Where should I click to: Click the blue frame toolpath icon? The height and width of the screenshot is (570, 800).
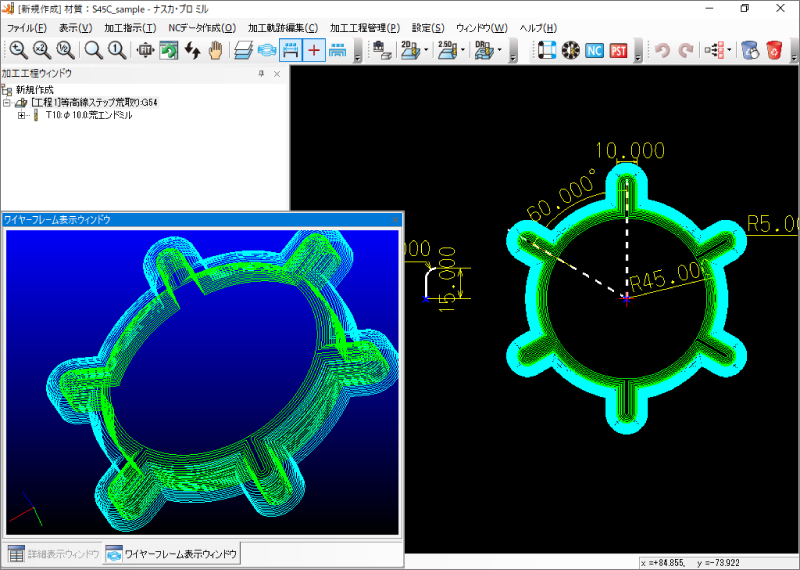pos(546,50)
